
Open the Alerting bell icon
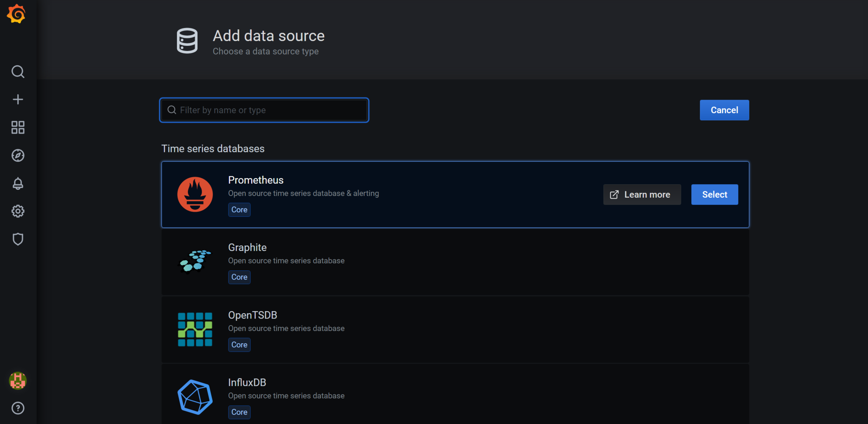[18, 183]
